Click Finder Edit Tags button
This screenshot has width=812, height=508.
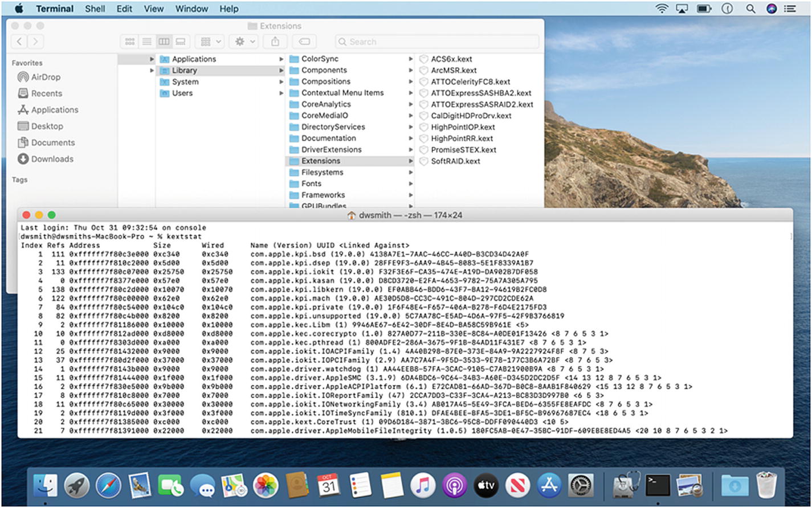tap(305, 42)
